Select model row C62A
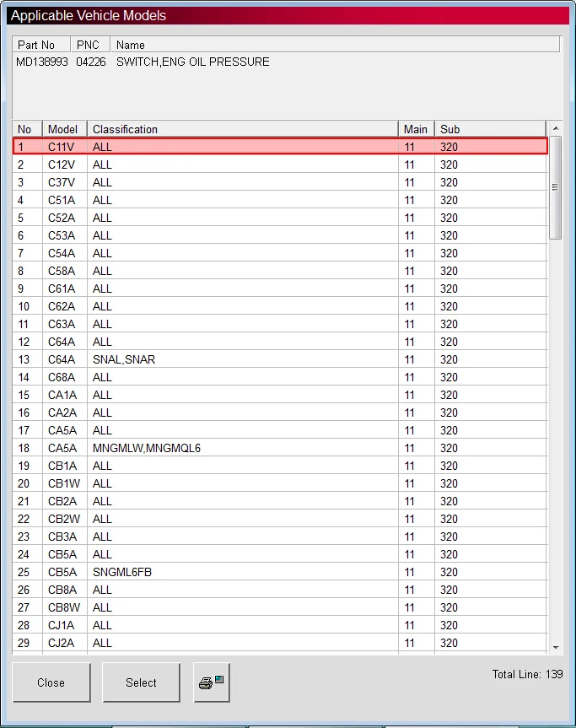The height and width of the screenshot is (728, 576). coord(280,306)
